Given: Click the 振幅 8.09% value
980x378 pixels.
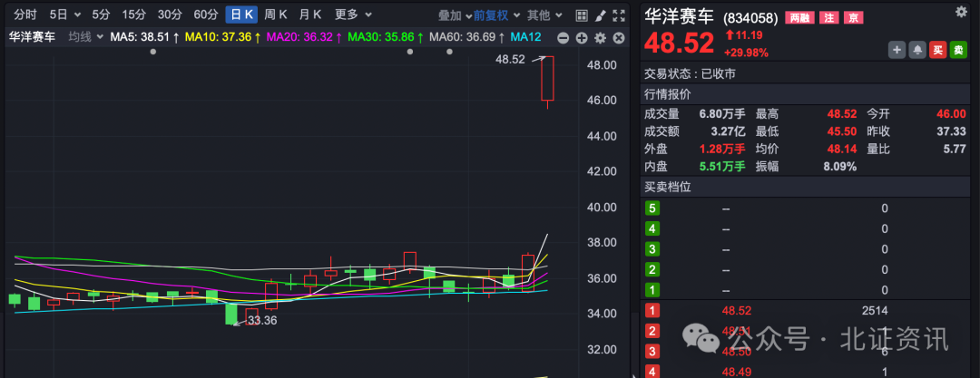Looking at the screenshot, I should point(839,167).
